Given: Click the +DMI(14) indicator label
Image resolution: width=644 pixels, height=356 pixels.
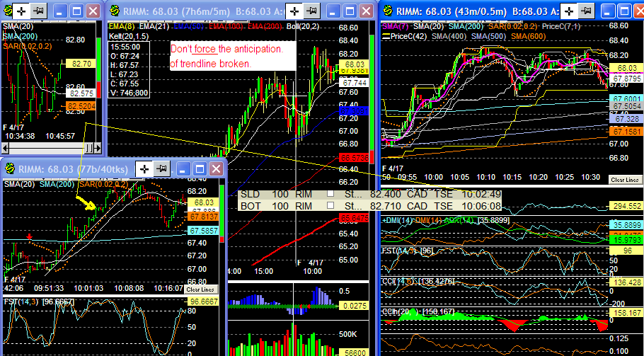Looking at the screenshot, I should tap(397, 221).
